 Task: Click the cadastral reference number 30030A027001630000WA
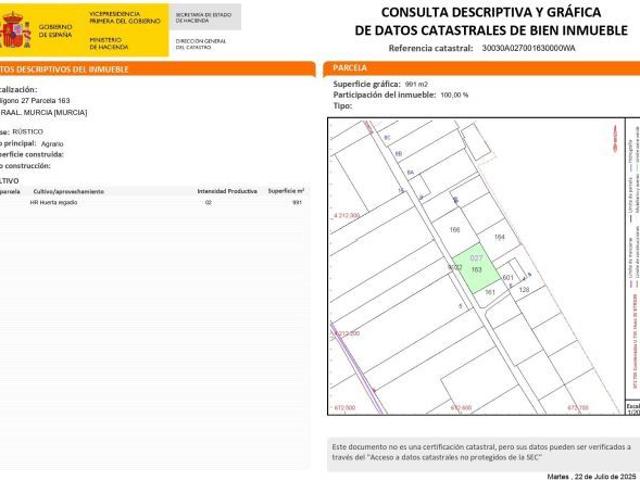[528, 48]
